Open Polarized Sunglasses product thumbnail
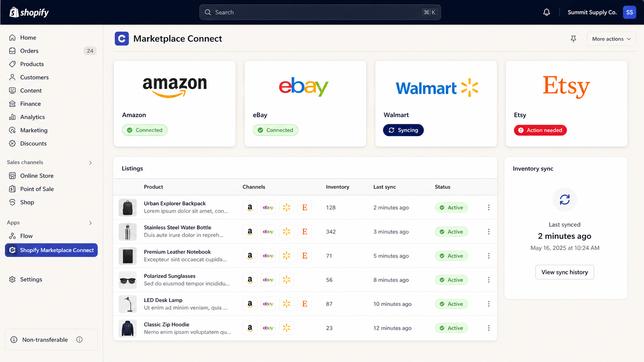The height and width of the screenshot is (362, 644). [x=127, y=280]
